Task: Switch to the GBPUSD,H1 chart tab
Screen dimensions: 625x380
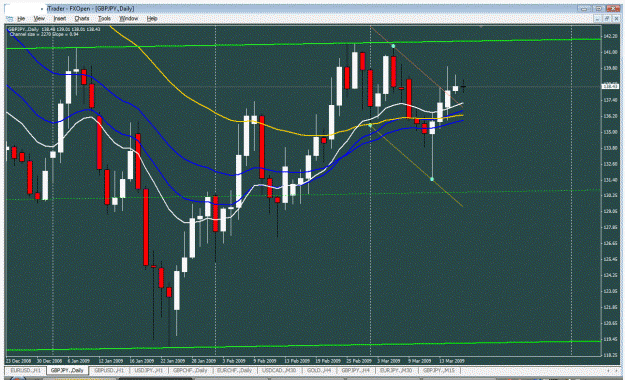Action: click(x=109, y=370)
